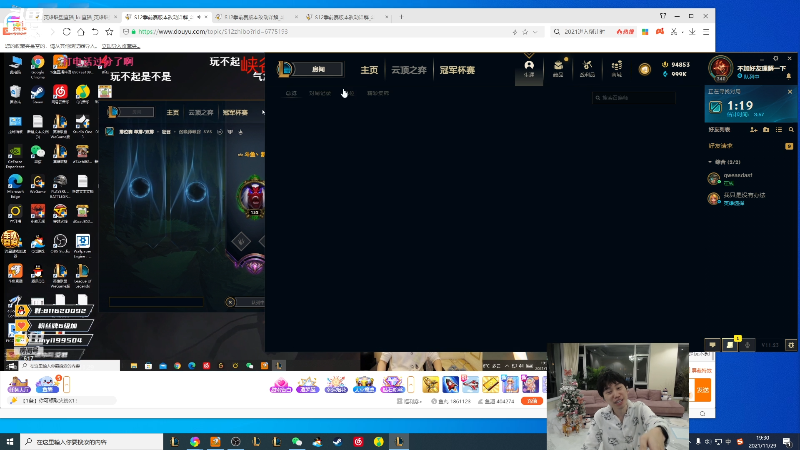
Task: Collapse the friends group expander arrow
Action: click(x=710, y=162)
